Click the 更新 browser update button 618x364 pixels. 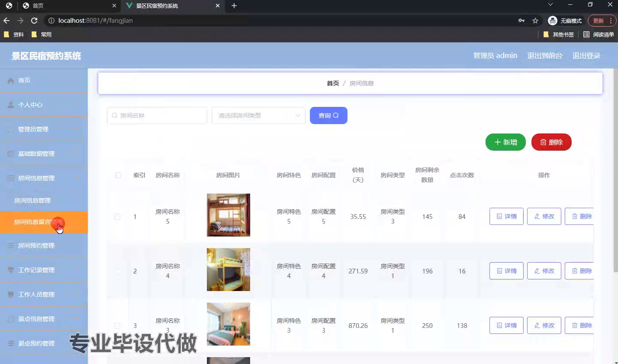coord(602,21)
